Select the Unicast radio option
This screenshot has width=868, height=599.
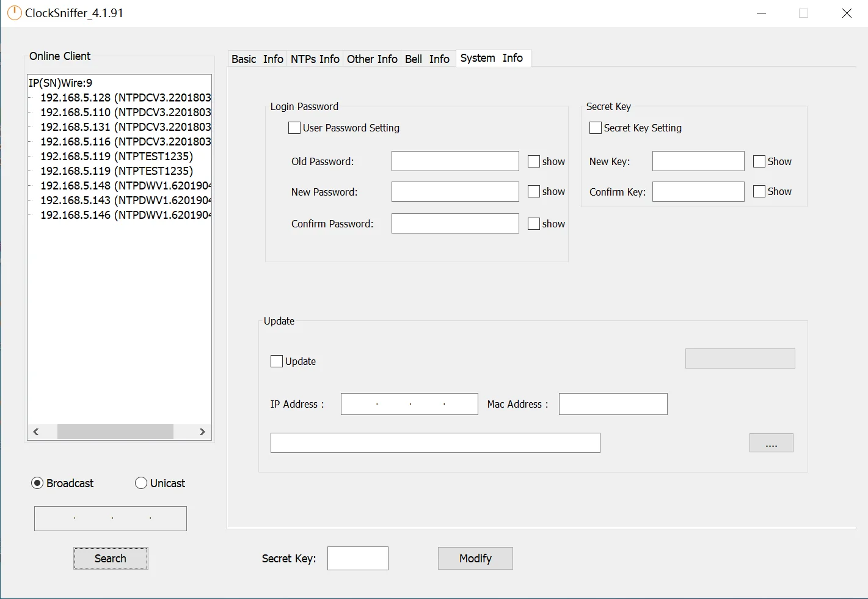tap(141, 483)
